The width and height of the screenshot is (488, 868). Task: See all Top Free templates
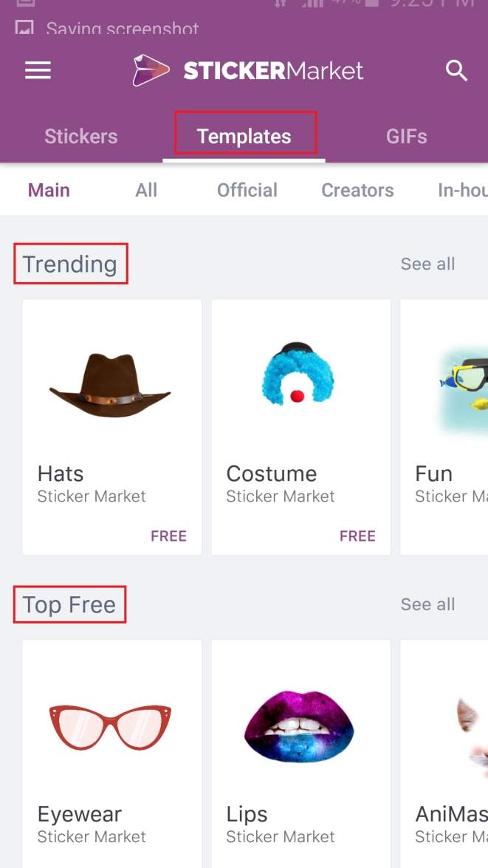(427, 604)
